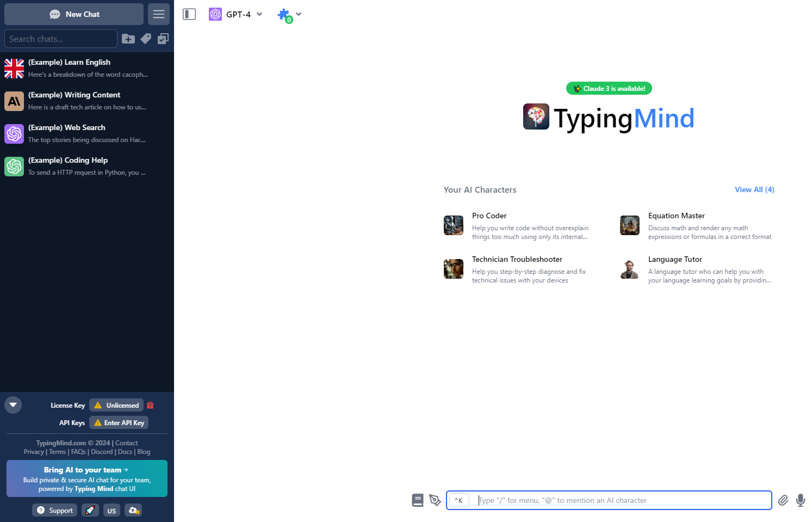
Task: Open the prompt library book icon
Action: [x=417, y=500]
